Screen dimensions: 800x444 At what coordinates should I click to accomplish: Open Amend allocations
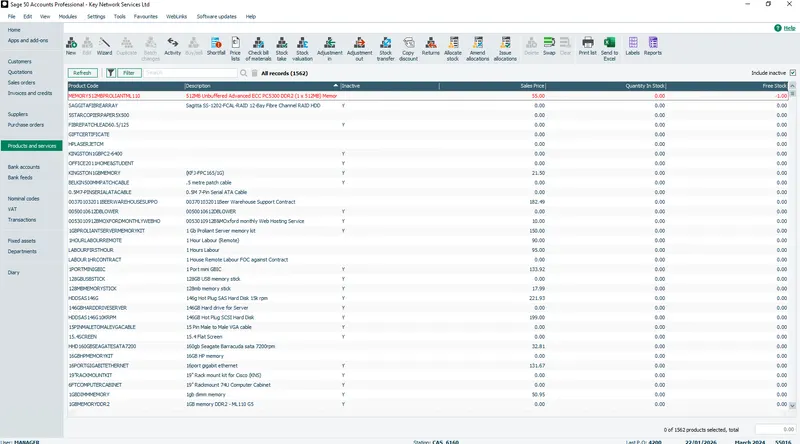pos(478,49)
